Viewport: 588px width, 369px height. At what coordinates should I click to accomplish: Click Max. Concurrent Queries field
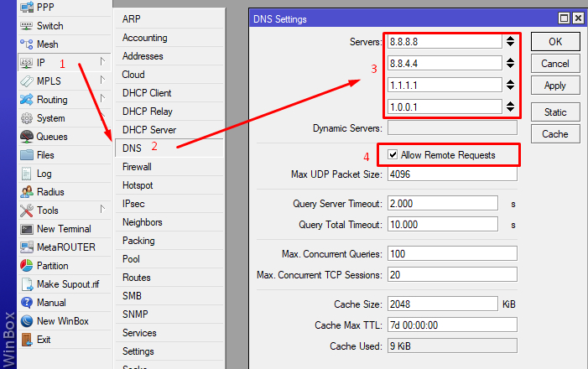[452, 253]
